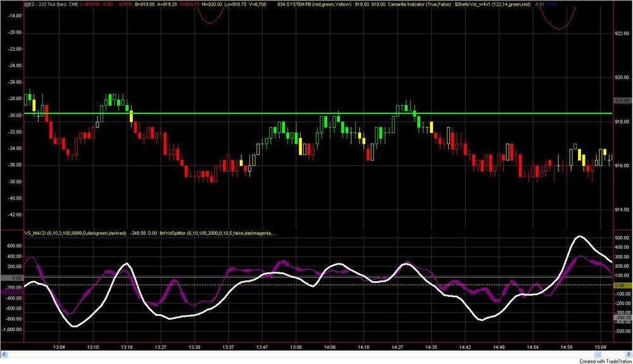Click the 14:42 time label
The image size is (633, 364).
tap(465, 347)
